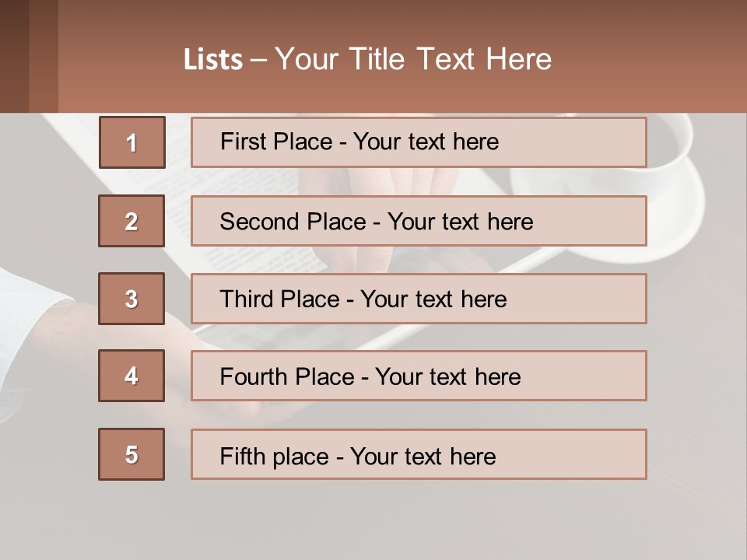Image resolution: width=747 pixels, height=560 pixels.
Task: Click the number 5 square
Action: point(132,454)
